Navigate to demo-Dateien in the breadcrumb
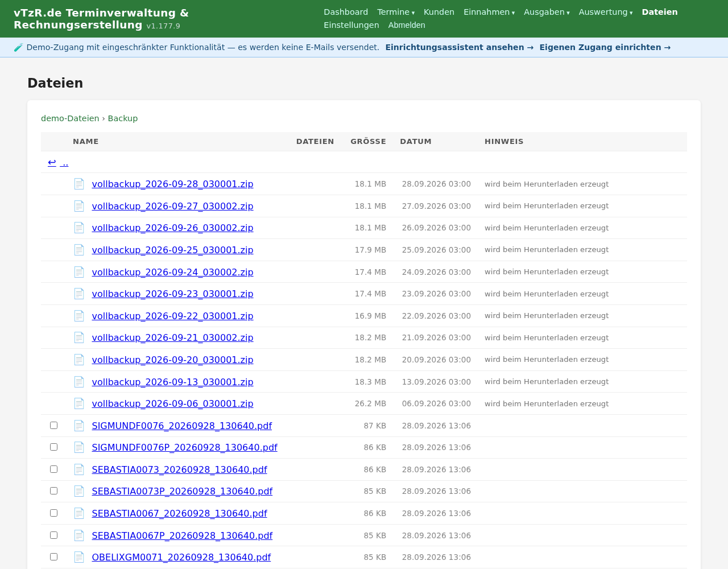The height and width of the screenshot is (569, 728). click(70, 118)
